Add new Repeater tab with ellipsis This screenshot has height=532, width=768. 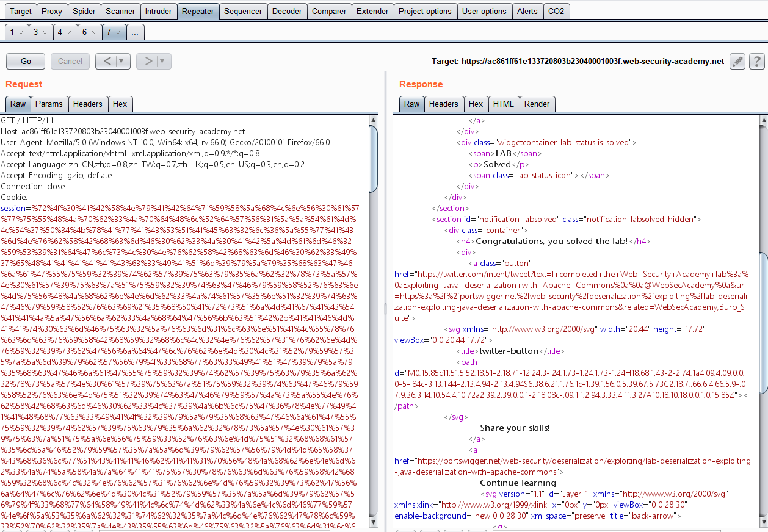pos(135,32)
